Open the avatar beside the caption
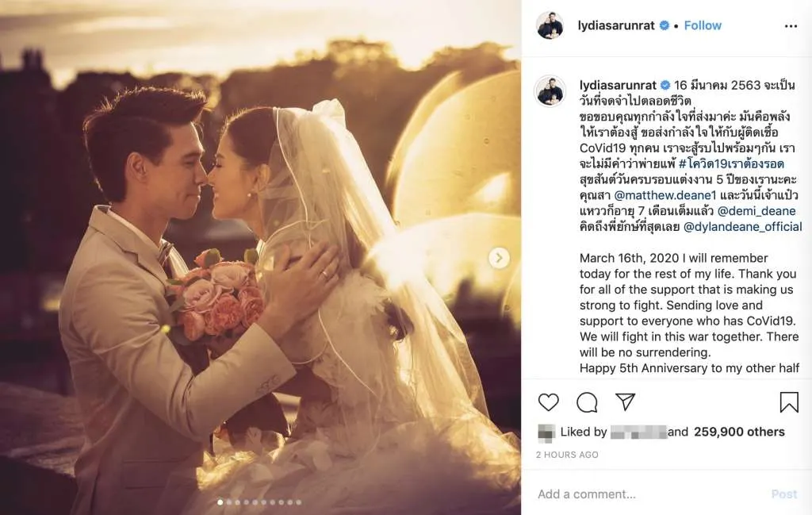 coord(550,90)
